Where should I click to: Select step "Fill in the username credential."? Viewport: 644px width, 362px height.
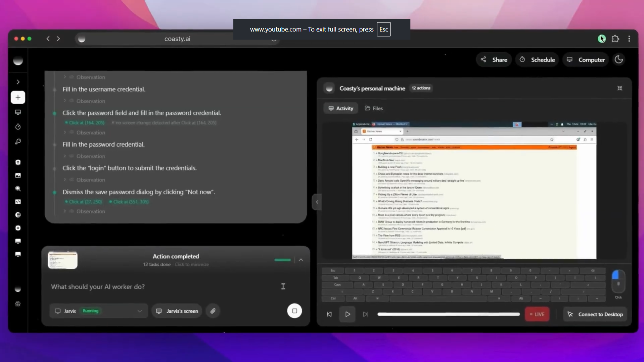pyautogui.click(x=104, y=89)
